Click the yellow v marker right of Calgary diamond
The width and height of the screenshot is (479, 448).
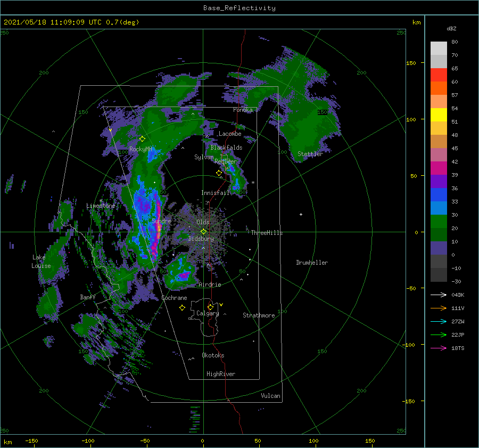coord(221,305)
